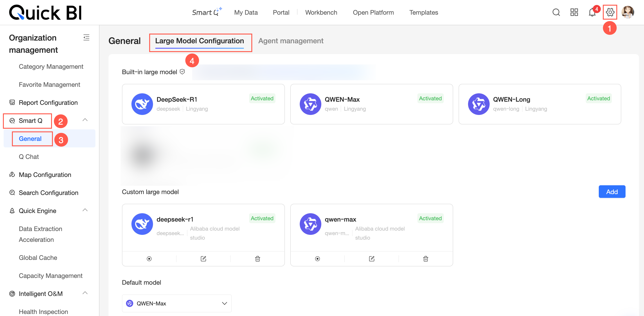The height and width of the screenshot is (316, 644).
Task: Open the apps grid icon
Action: tap(574, 12)
